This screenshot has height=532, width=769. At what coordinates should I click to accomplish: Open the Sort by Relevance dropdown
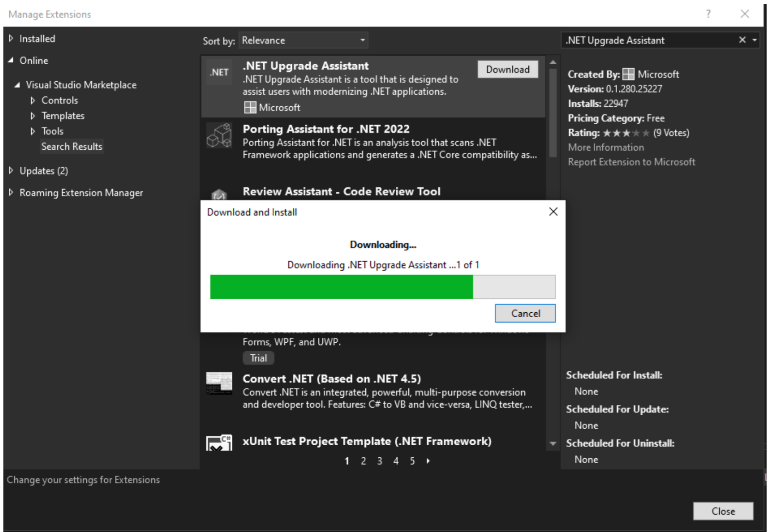coord(303,40)
